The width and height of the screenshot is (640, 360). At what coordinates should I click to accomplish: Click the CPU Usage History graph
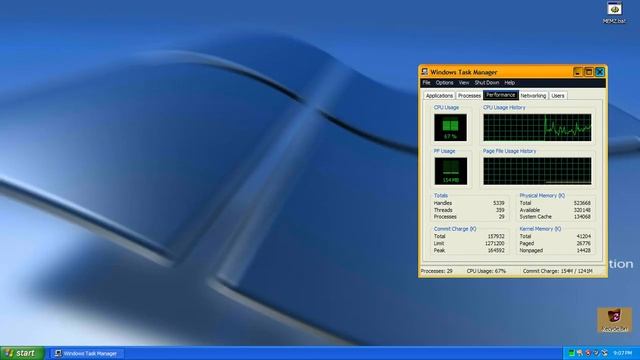pos(537,127)
